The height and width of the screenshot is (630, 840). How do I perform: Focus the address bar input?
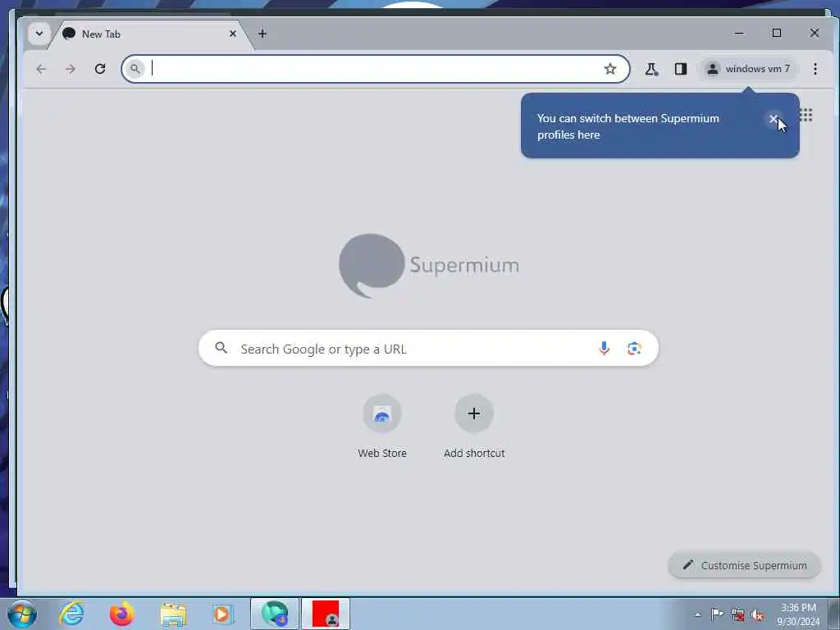click(x=375, y=69)
